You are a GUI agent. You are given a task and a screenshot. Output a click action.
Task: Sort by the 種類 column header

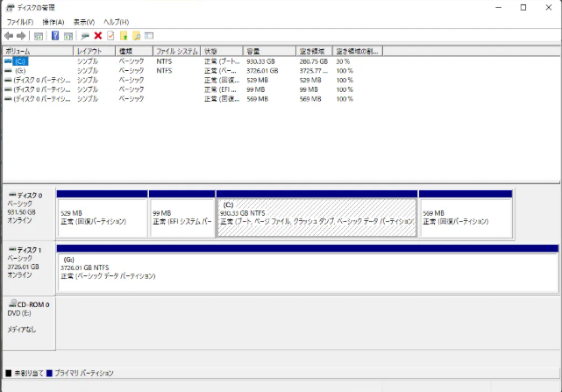[x=134, y=51]
